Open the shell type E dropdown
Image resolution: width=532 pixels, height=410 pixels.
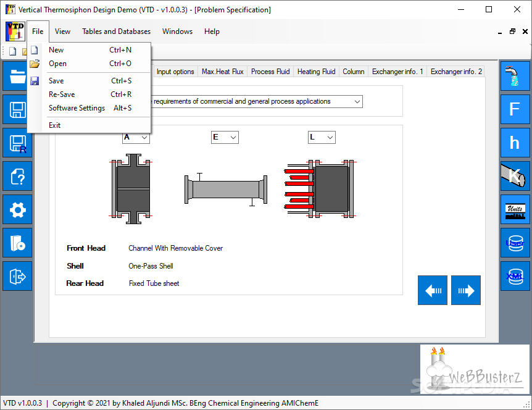[x=225, y=137]
